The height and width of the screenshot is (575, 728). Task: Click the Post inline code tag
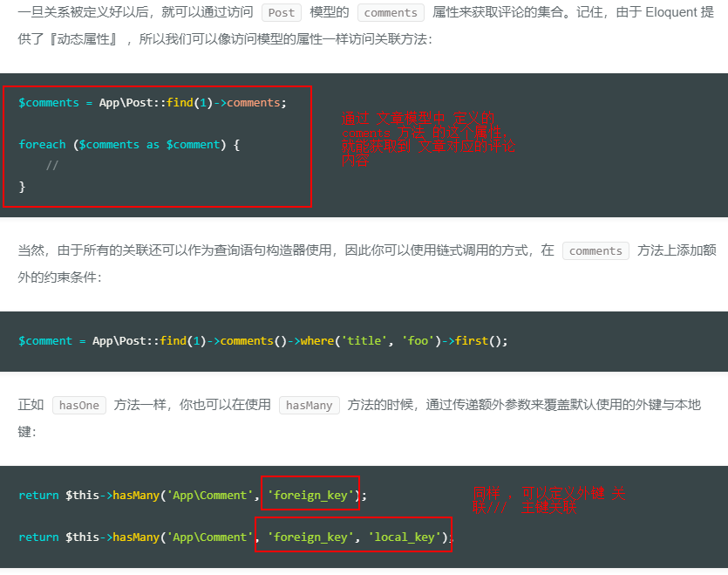tap(281, 13)
